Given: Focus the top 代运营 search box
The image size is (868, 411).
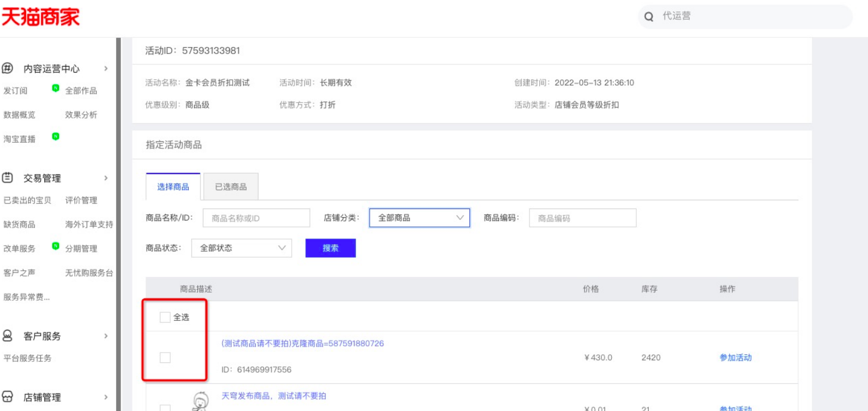Looking at the screenshot, I should coord(745,17).
